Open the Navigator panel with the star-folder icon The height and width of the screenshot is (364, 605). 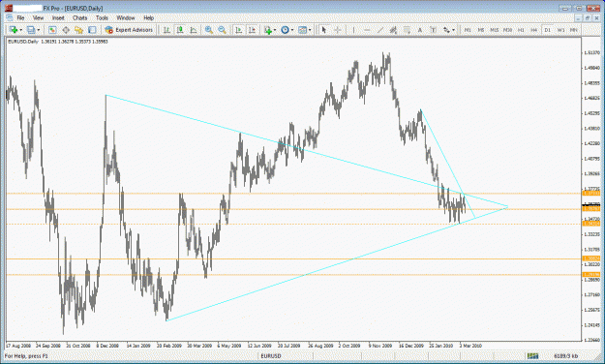point(79,30)
